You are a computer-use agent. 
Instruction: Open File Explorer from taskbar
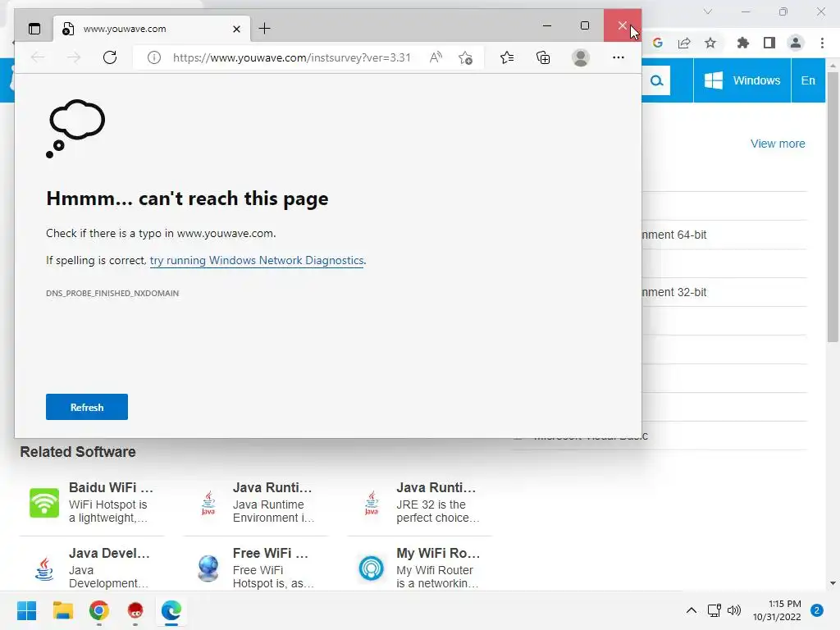pyautogui.click(x=62, y=610)
